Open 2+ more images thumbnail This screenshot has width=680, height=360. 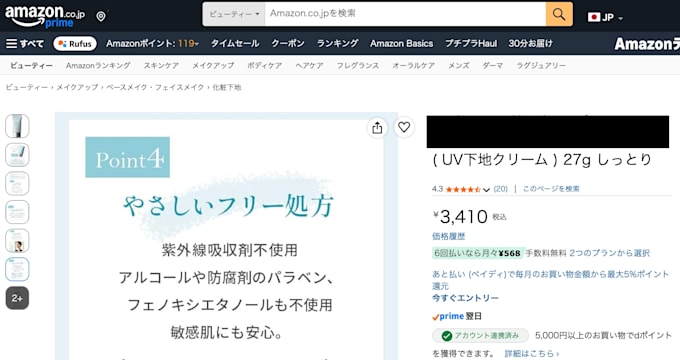17,298
